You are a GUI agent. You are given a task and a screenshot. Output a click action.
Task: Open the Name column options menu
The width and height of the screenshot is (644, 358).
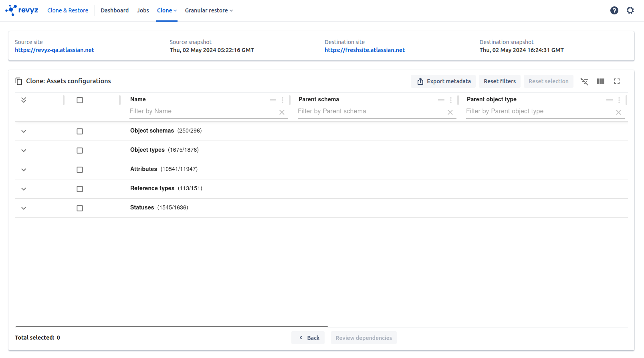[x=283, y=100]
